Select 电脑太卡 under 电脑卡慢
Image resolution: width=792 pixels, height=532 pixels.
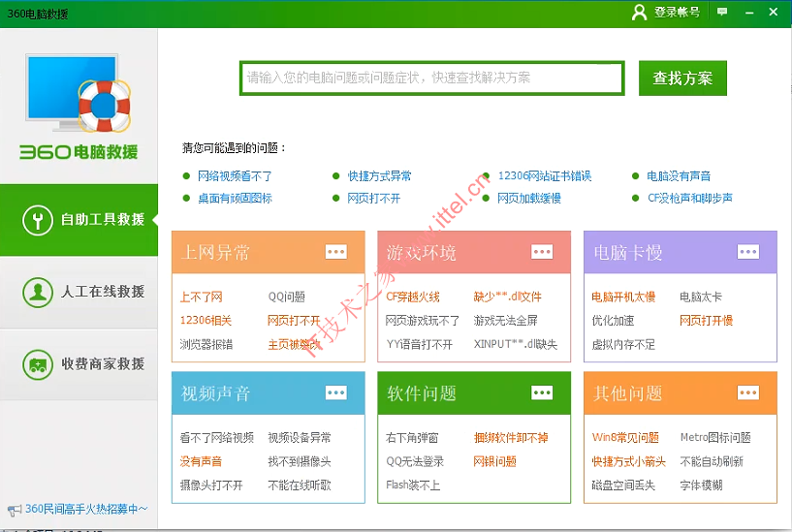[x=701, y=297]
